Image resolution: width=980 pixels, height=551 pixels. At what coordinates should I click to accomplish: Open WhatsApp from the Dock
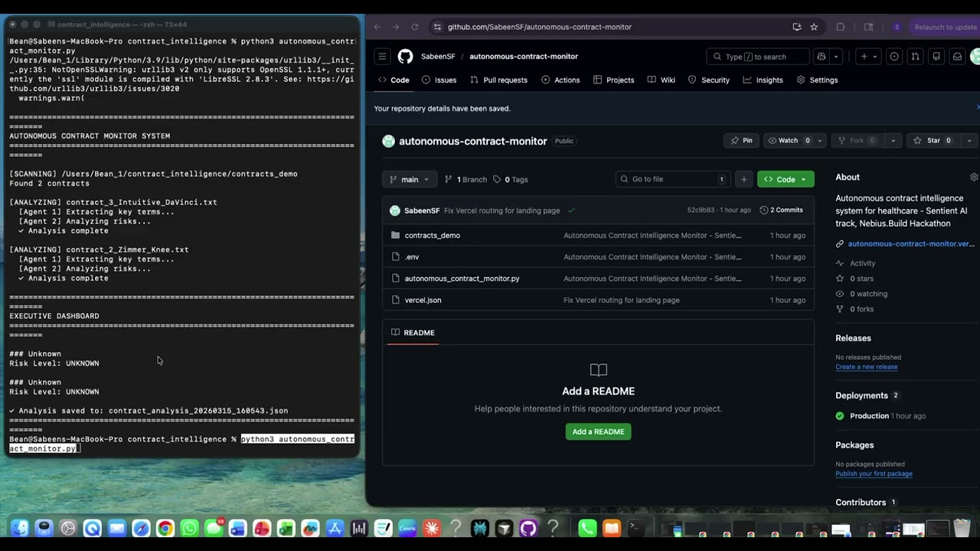[x=189, y=528]
